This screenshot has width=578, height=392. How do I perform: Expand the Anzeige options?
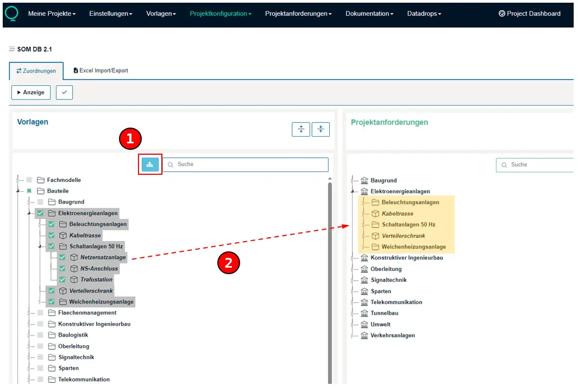(30, 92)
